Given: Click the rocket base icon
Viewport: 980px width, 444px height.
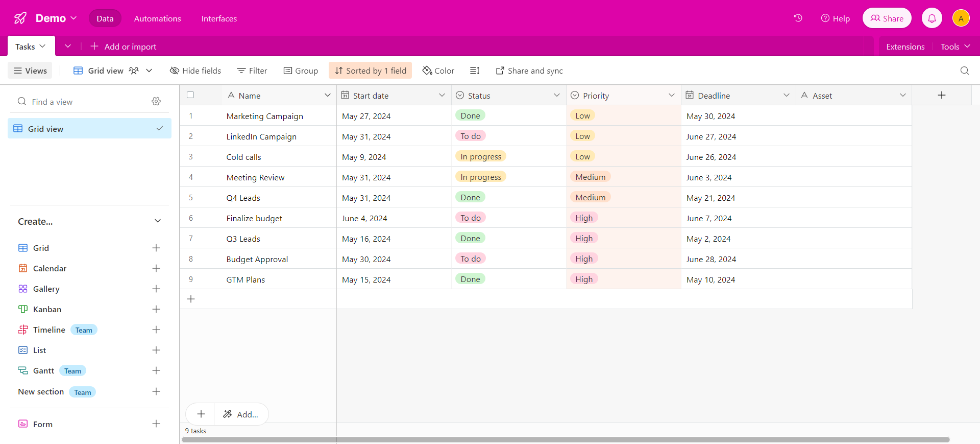Looking at the screenshot, I should pos(20,18).
